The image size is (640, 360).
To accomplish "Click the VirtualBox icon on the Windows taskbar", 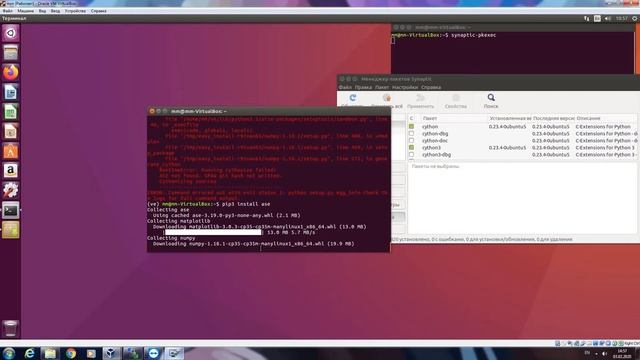I will (x=111, y=353).
